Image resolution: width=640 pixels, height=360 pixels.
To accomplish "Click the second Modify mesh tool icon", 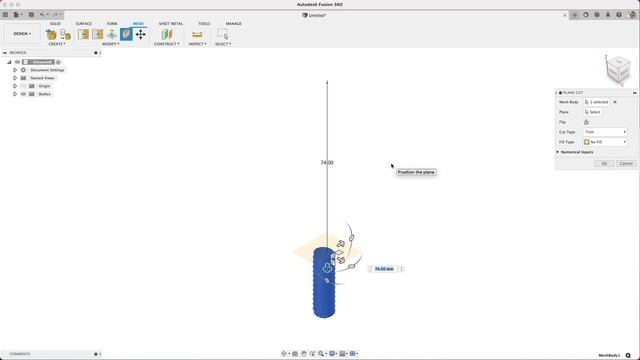I will (x=98, y=34).
